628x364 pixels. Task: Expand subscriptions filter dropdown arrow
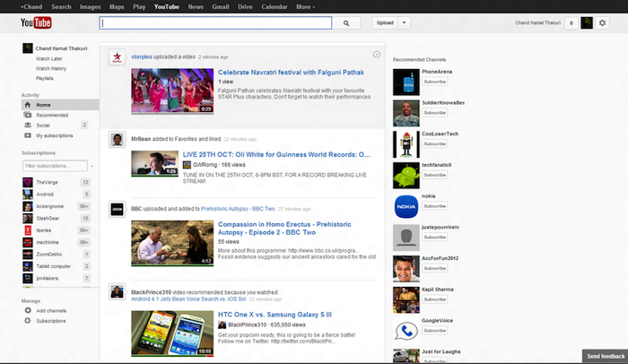pos(90,166)
